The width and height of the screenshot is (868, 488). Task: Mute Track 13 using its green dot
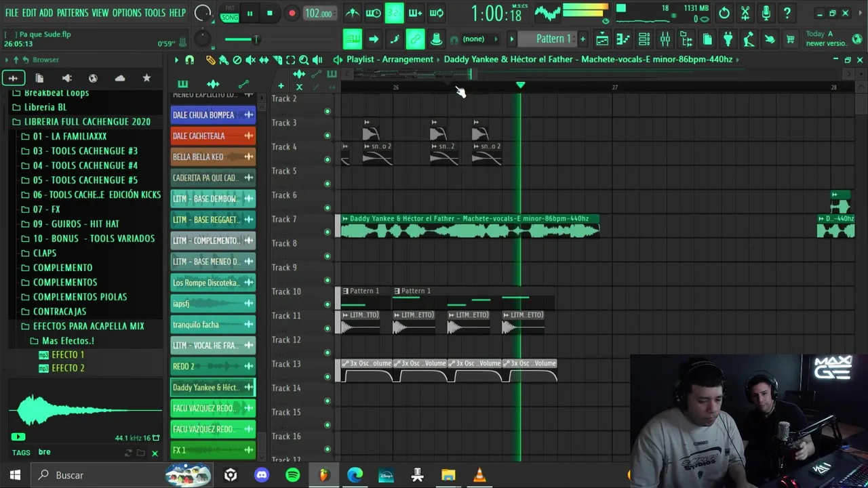pyautogui.click(x=328, y=376)
